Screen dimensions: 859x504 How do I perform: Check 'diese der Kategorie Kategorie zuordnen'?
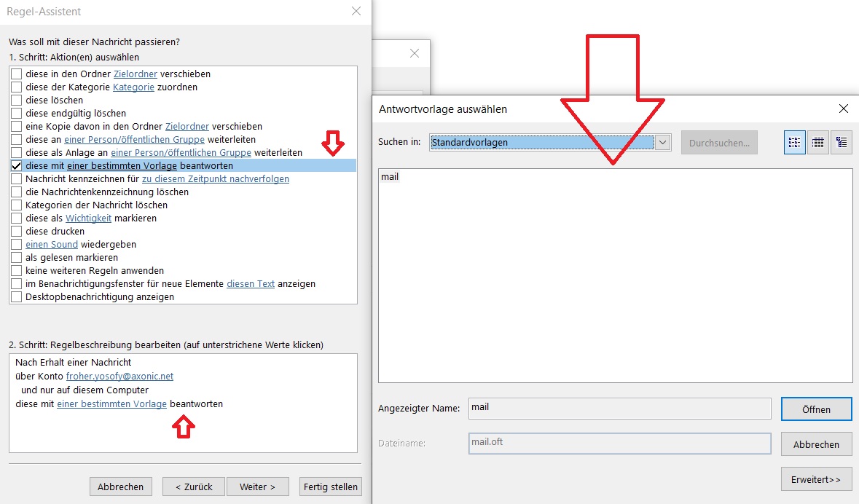pos(17,87)
